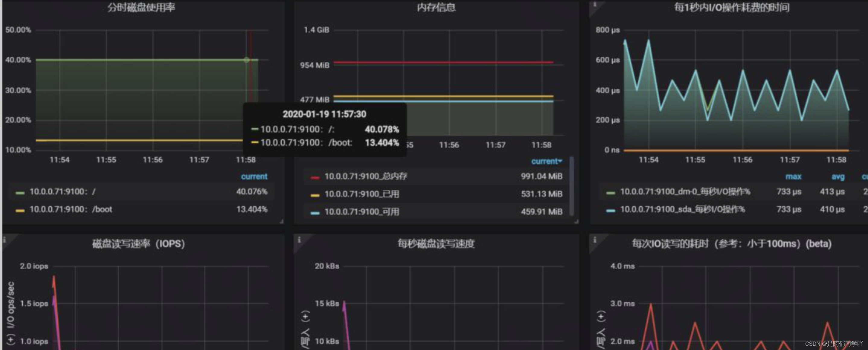Open color picker for blue sda swatch
868x350 pixels.
point(610,211)
